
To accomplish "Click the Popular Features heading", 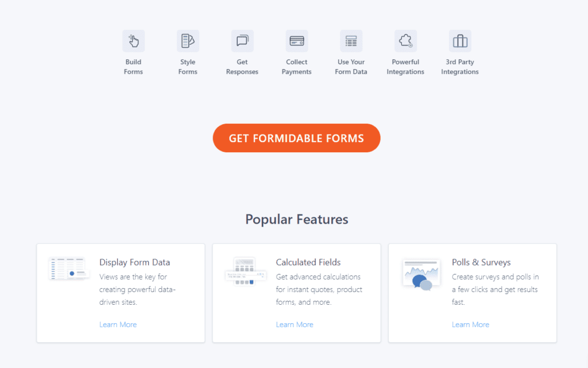I will (x=296, y=219).
